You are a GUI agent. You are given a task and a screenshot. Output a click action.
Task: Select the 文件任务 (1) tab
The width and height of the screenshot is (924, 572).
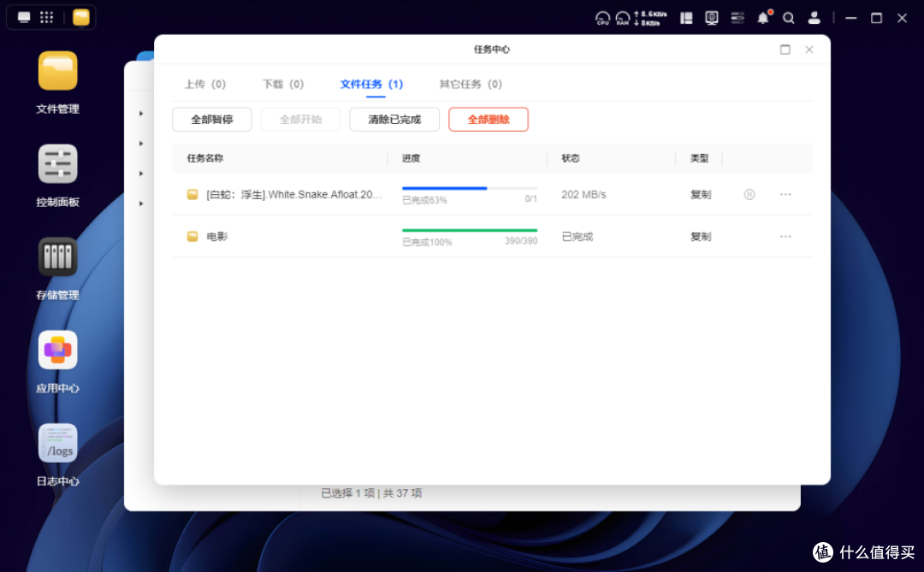click(371, 85)
